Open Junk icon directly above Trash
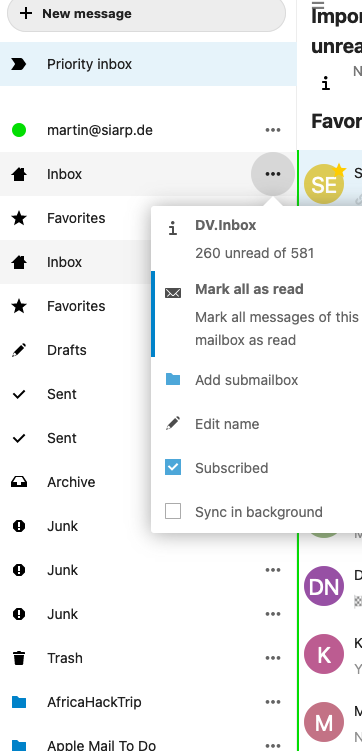The width and height of the screenshot is (362, 751). (19, 614)
